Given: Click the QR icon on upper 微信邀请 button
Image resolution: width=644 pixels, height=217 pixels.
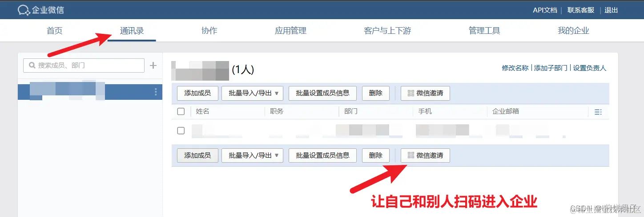Looking at the screenshot, I should pyautogui.click(x=411, y=93).
